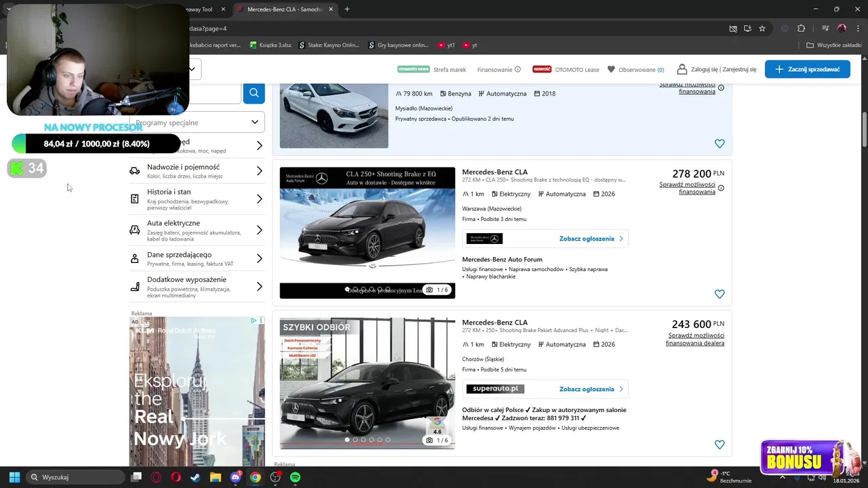Expand Dane sprzedającego filter

(197, 258)
